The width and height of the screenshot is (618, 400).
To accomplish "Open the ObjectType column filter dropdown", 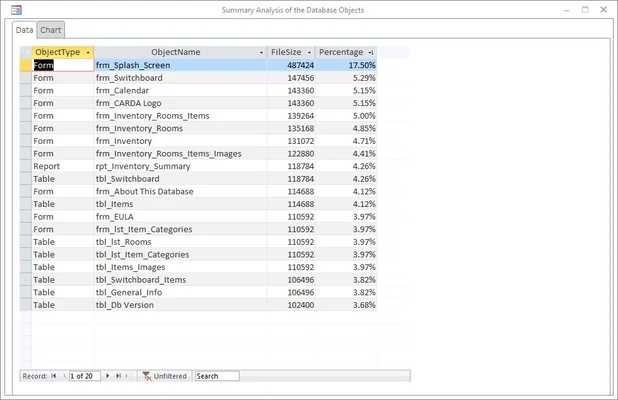I will click(89, 51).
